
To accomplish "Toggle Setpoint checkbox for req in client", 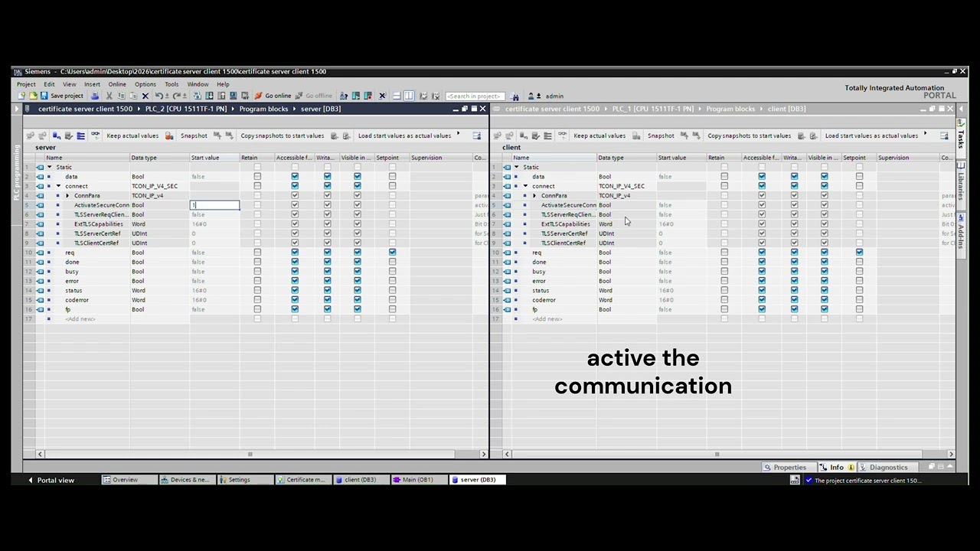I will pyautogui.click(x=859, y=253).
